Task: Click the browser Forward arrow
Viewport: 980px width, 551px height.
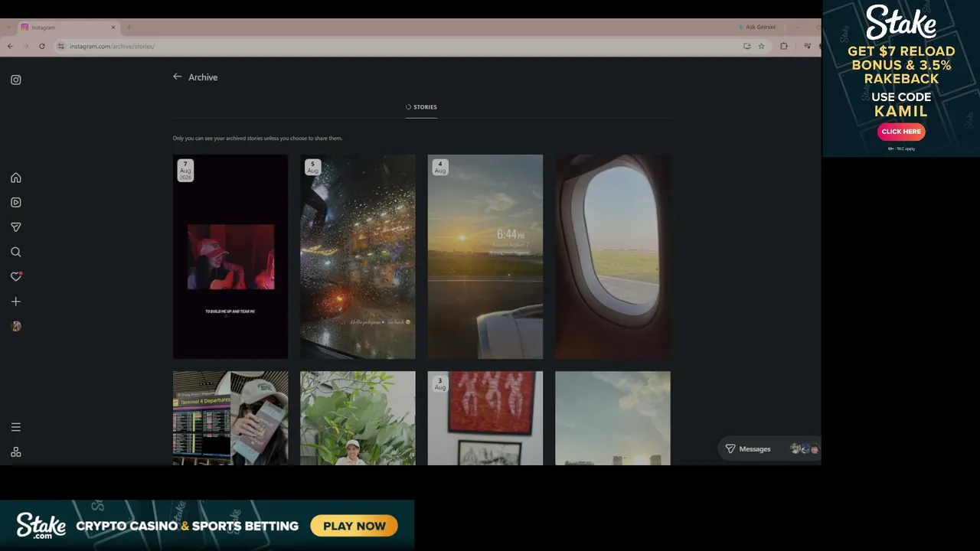Action: coord(25,46)
